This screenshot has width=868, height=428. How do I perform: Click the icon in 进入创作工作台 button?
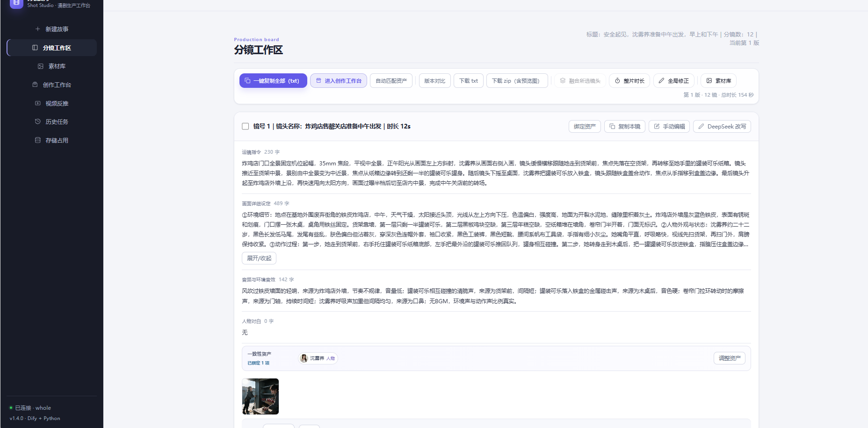[x=318, y=81]
